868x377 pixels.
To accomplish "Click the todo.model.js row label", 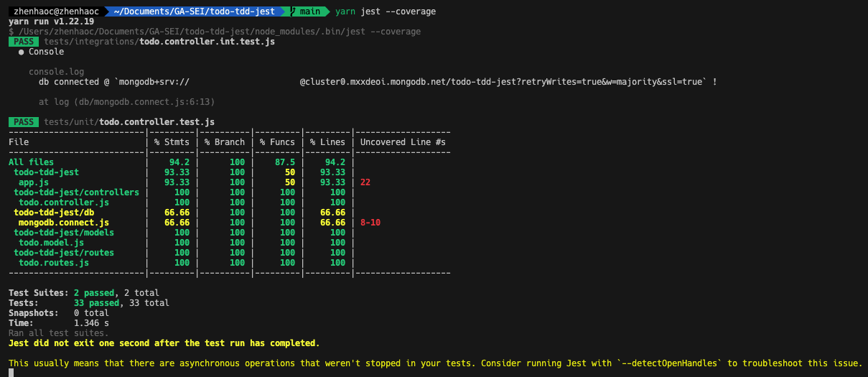I will (x=52, y=243).
